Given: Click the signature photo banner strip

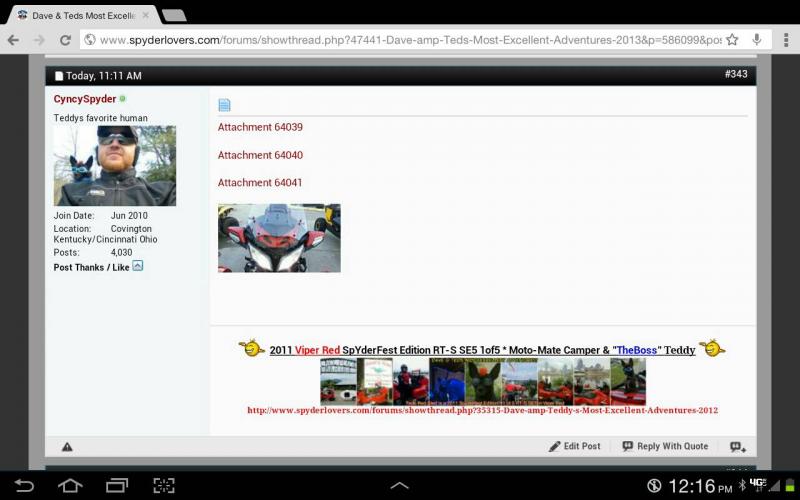Looking at the screenshot, I should pos(483,382).
